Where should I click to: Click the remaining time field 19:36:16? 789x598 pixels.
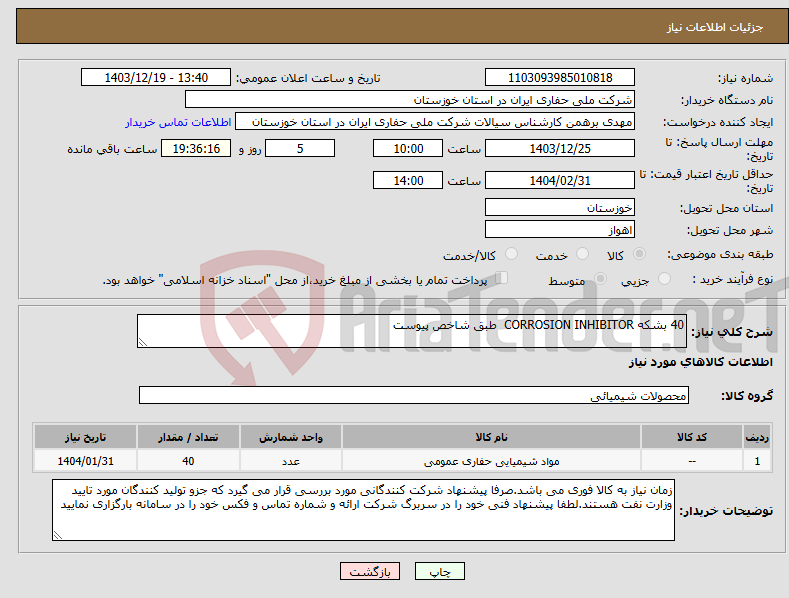point(196,148)
